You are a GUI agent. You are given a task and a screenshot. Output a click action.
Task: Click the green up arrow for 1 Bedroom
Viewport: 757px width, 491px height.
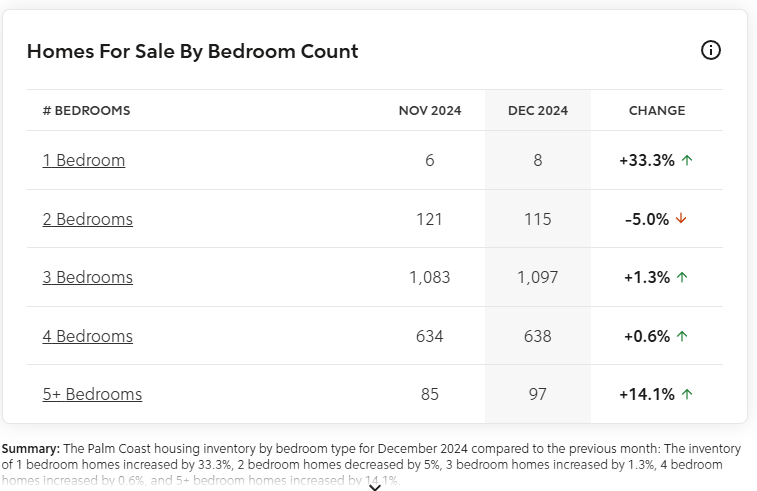686,160
